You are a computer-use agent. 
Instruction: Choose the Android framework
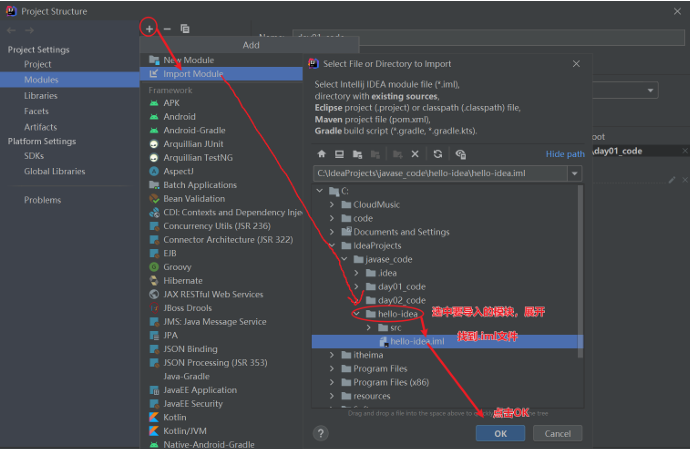(179, 117)
